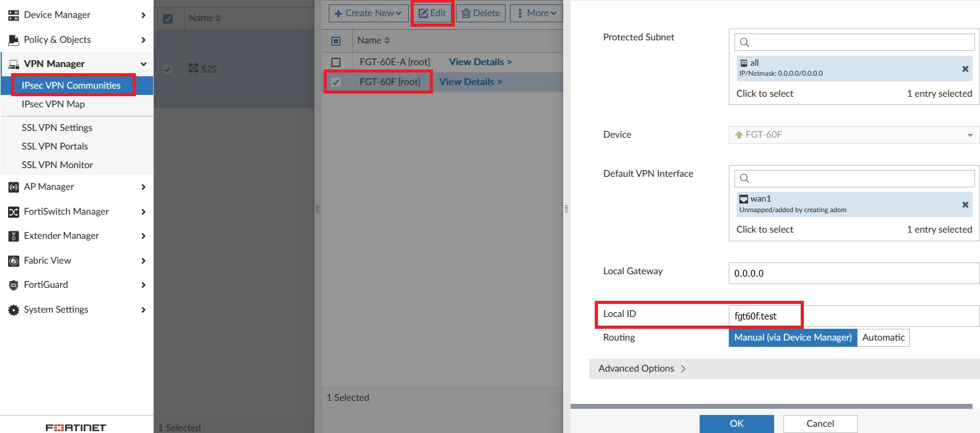This screenshot has height=433, width=980.
Task: Toggle the select-all checkbox in communities header
Action: [x=167, y=19]
